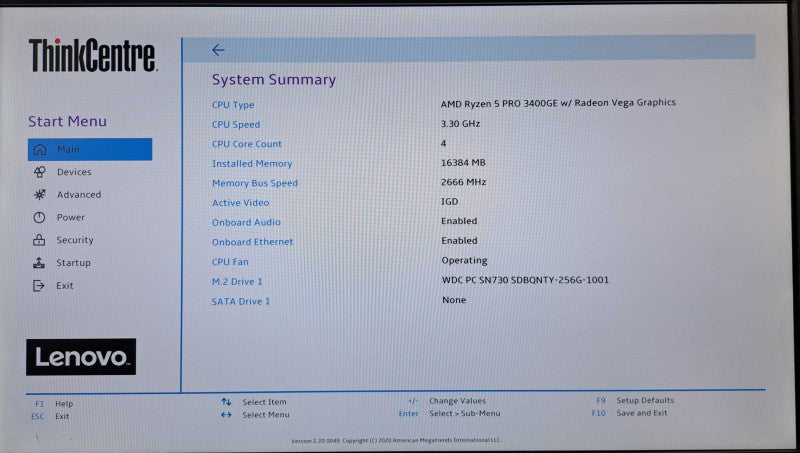Click the Advanced gear icon
The height and width of the screenshot is (453, 800).
pyautogui.click(x=40, y=194)
